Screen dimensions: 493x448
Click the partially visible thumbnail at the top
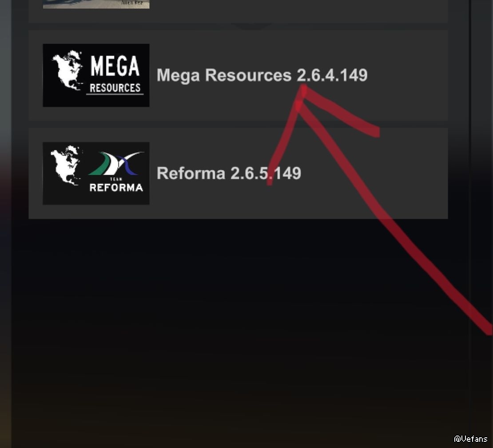point(96,4)
